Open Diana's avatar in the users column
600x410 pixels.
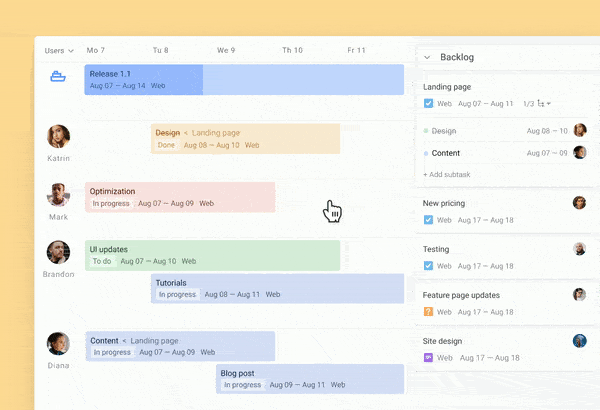[58, 343]
